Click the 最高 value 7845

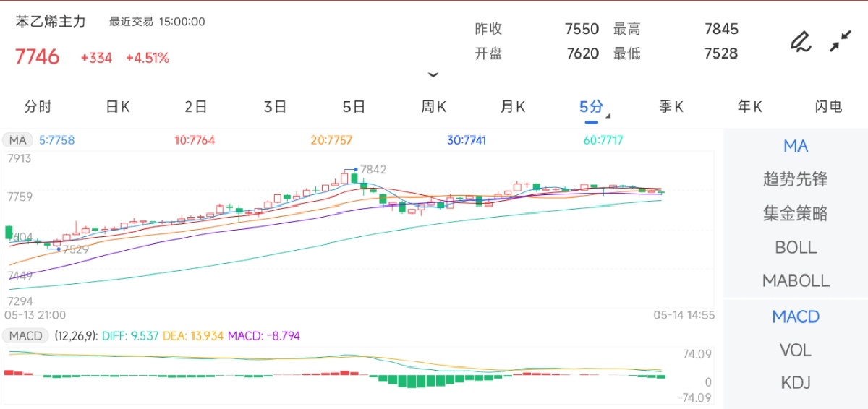tap(721, 29)
